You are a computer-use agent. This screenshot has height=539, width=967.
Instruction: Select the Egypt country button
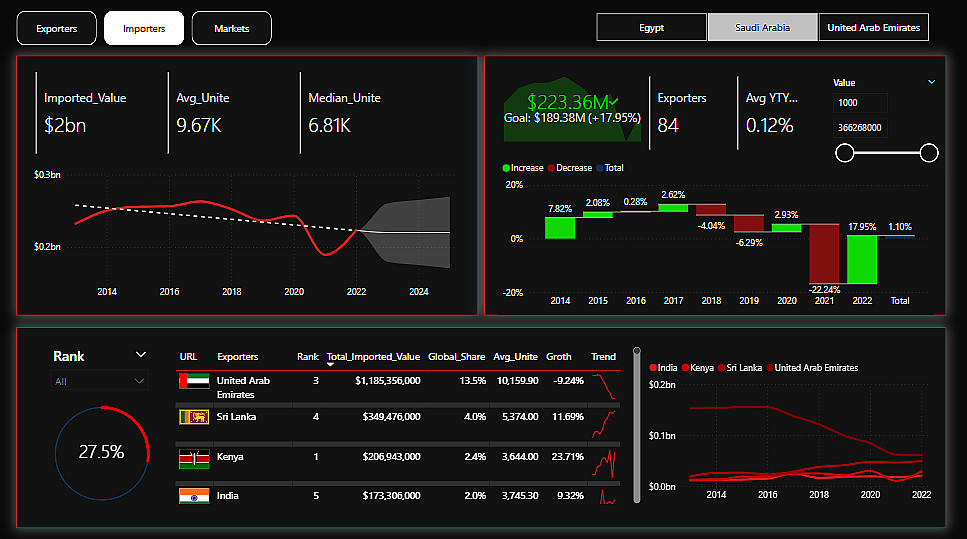tap(651, 27)
